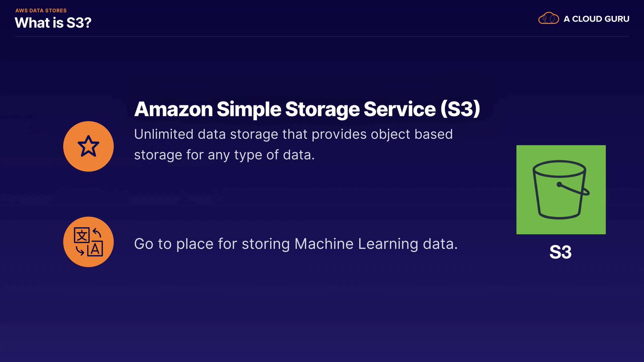Image resolution: width=644 pixels, height=362 pixels.
Task: Click the Chinese character box in translate icon
Action: pyautogui.click(x=82, y=236)
